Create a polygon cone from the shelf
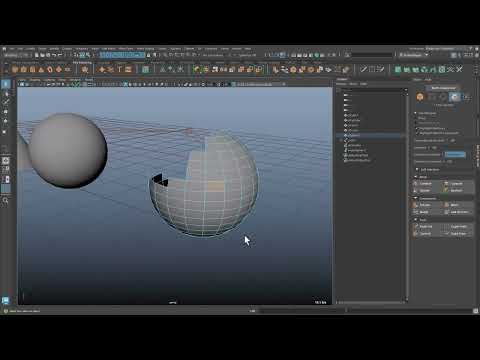The width and height of the screenshot is (480, 360). point(41,69)
